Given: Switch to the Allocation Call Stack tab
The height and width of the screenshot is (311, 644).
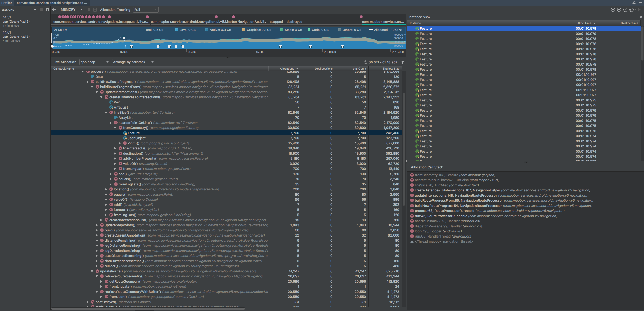Looking at the screenshot, I should click(427, 167).
